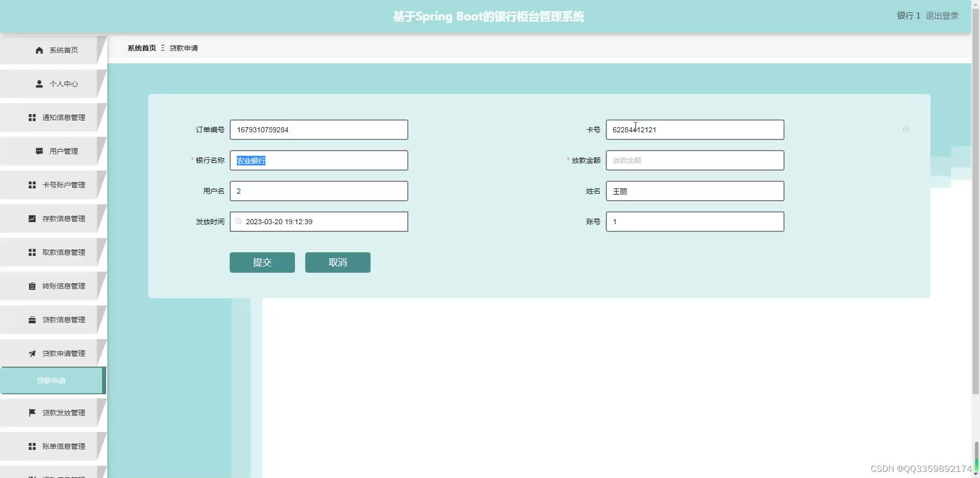Open 系统首页 in the sidebar
Image resolution: width=980 pixels, height=478 pixels.
point(53,50)
